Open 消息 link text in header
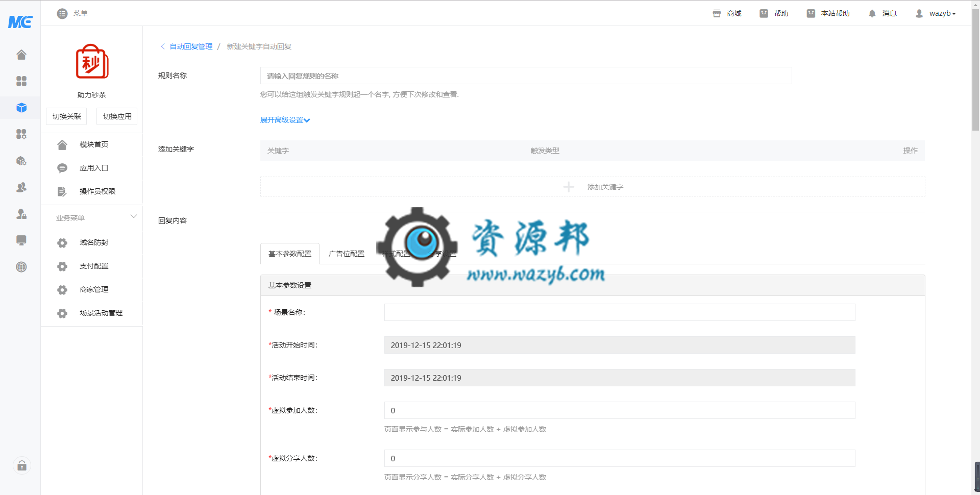Viewport: 980px width, 495px height. click(x=889, y=13)
